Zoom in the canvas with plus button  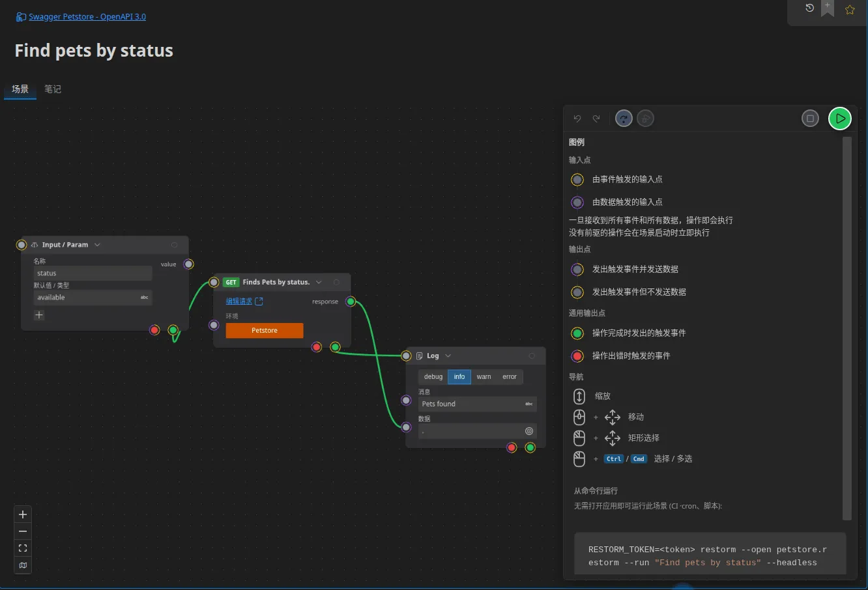pos(23,514)
